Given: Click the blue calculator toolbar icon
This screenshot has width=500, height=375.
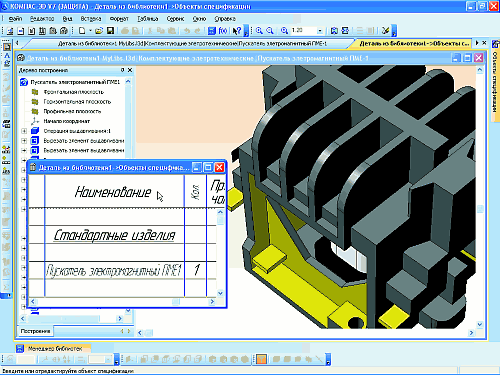Looking at the screenshot, I should (212, 31).
